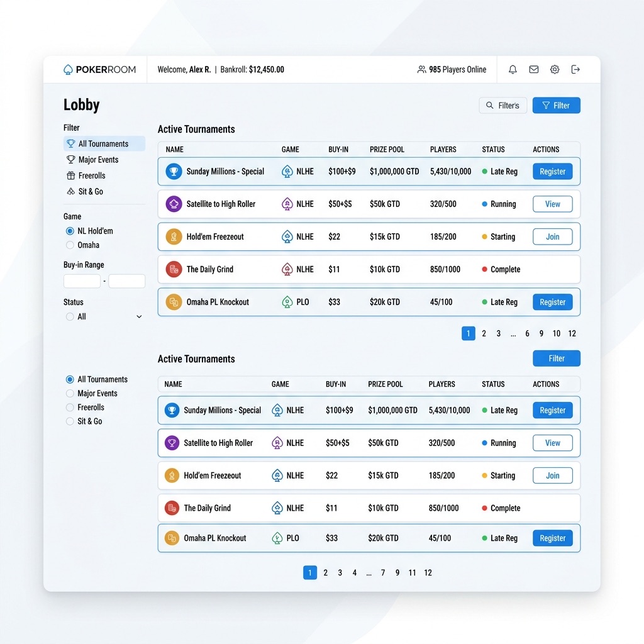This screenshot has height=644, width=644.
Task: Sort lower table by BUY-IN header
Action: tap(336, 384)
